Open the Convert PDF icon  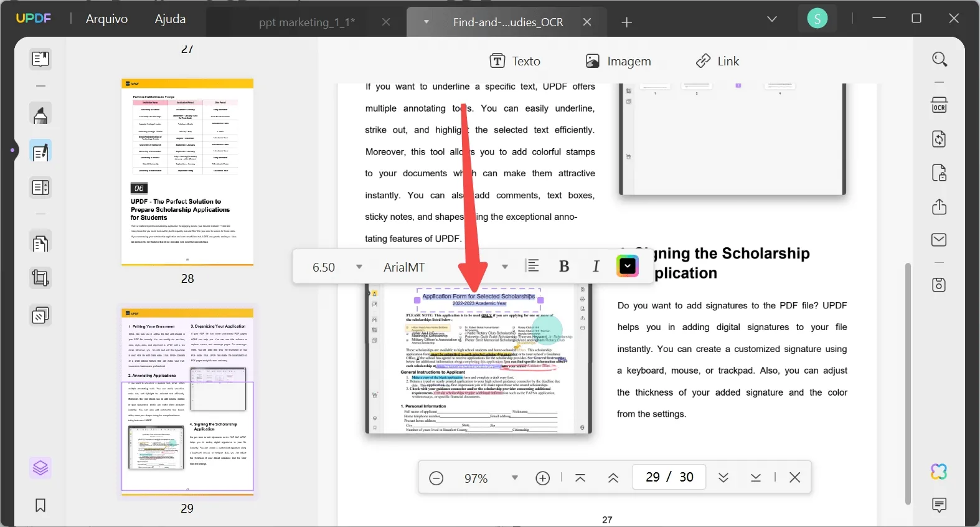click(940, 138)
